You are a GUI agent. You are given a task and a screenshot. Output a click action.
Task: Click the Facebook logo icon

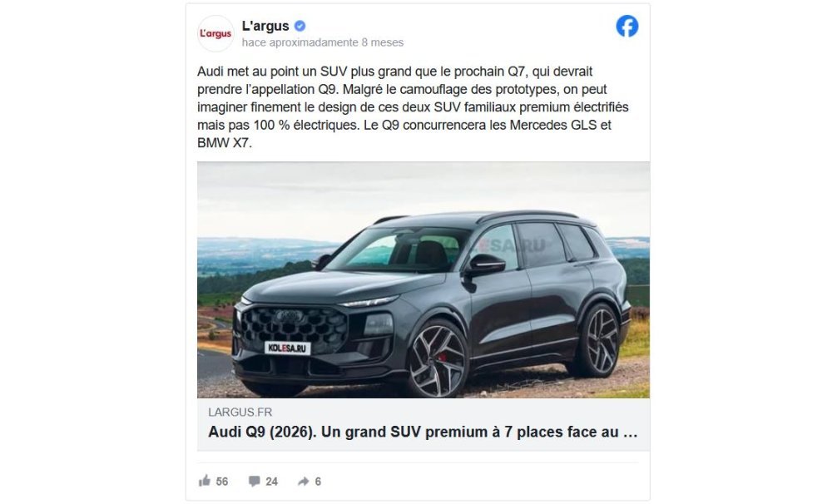(x=626, y=26)
